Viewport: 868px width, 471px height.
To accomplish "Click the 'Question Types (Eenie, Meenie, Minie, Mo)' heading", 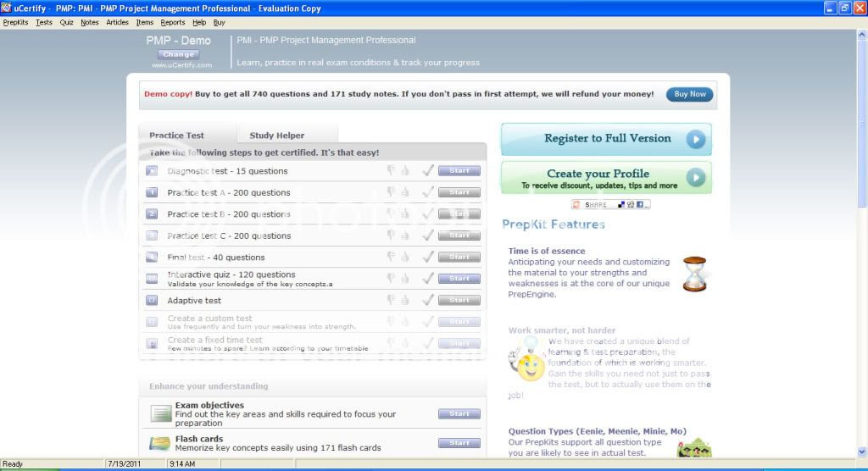I will pos(598,431).
